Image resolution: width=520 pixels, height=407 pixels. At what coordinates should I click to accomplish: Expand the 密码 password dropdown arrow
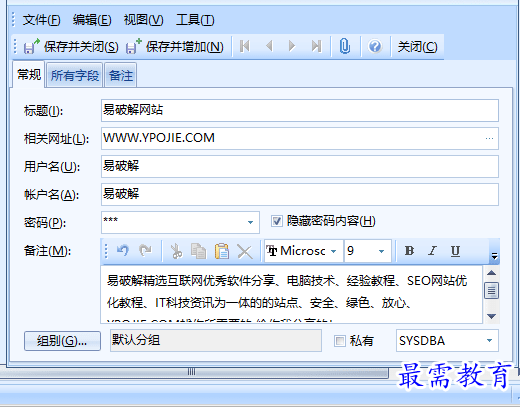click(250, 222)
